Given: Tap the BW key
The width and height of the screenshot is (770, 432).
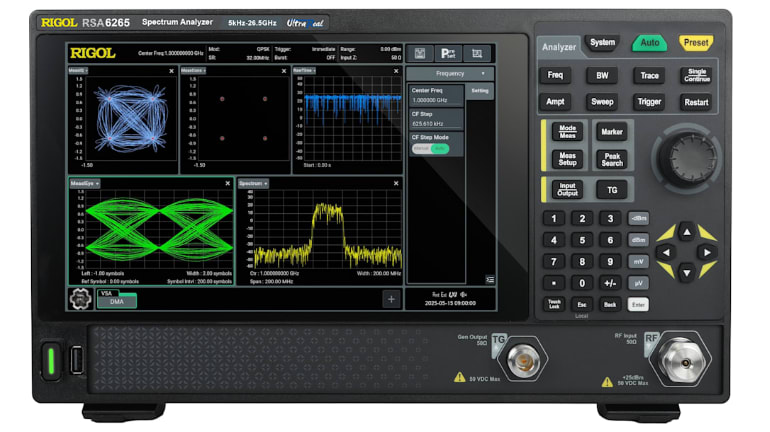Looking at the screenshot, I should coord(602,75).
